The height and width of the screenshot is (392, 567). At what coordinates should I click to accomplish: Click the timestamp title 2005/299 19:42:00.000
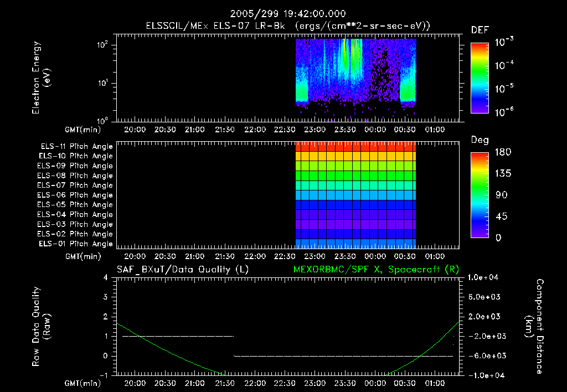(288, 14)
